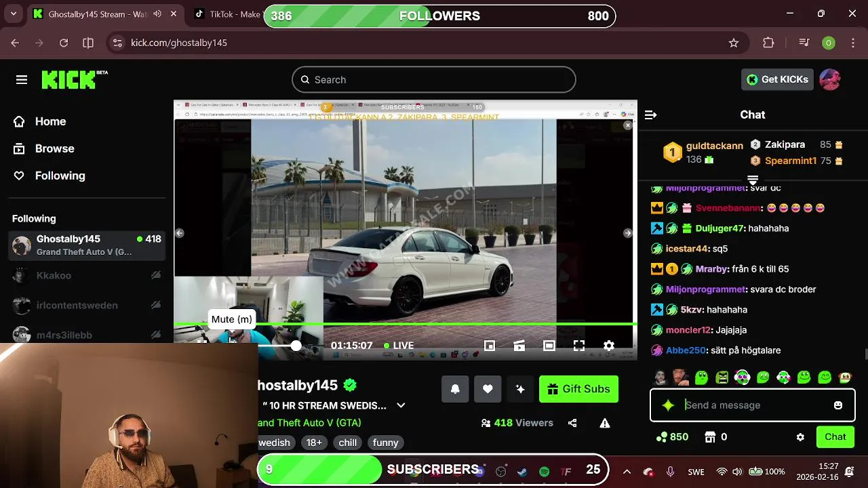868x488 pixels.
Task: Pick the monkey emote in chat
Action: 845,378
